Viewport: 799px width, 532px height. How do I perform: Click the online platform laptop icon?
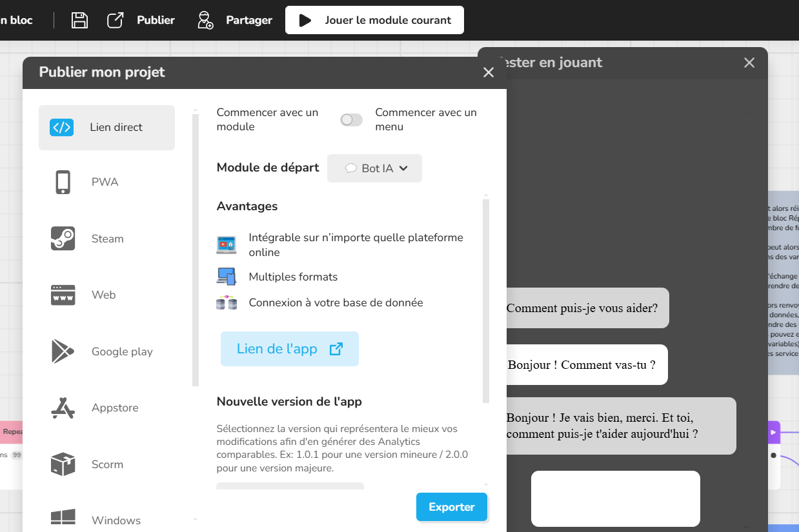[x=226, y=245]
